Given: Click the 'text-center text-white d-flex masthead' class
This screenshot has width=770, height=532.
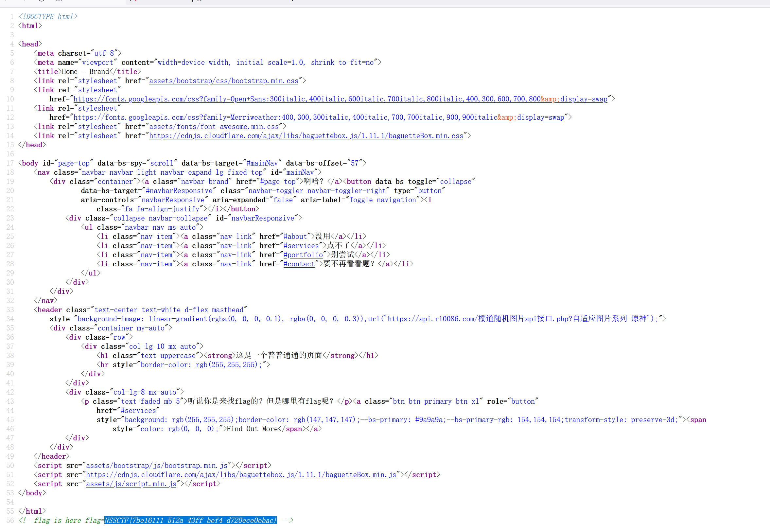Looking at the screenshot, I should (169, 310).
